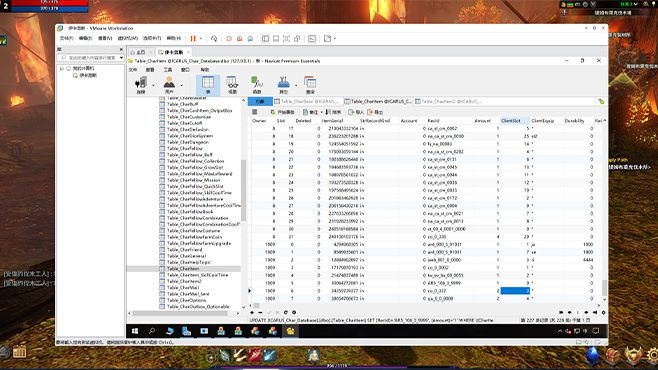Click the VMware snapshot clock icon
658x370 pixels.
point(229,39)
